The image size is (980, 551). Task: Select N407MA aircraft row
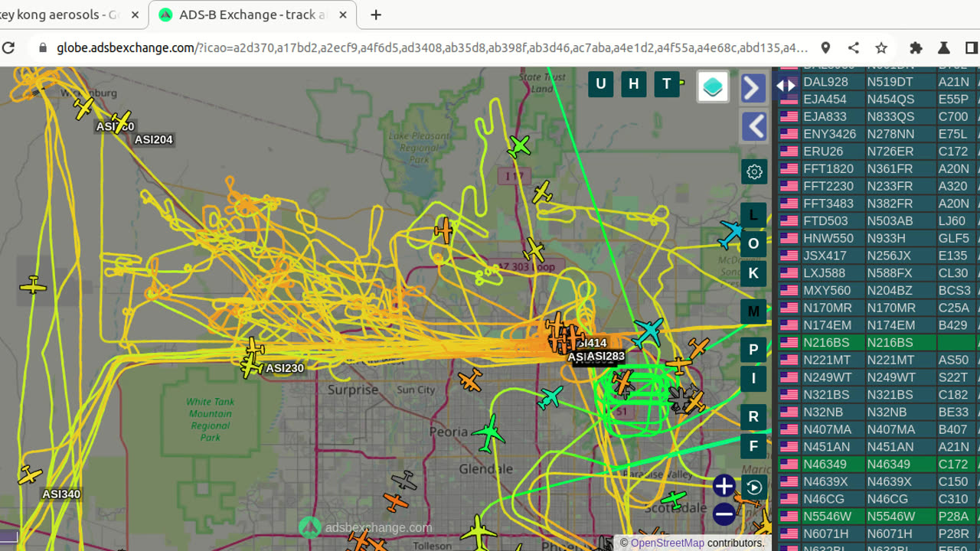click(879, 429)
